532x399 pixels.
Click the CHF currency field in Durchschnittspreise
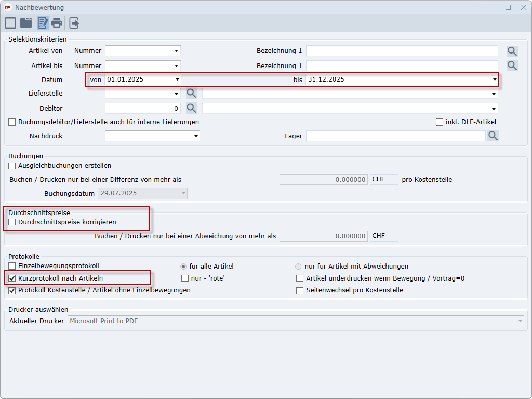tap(384, 236)
